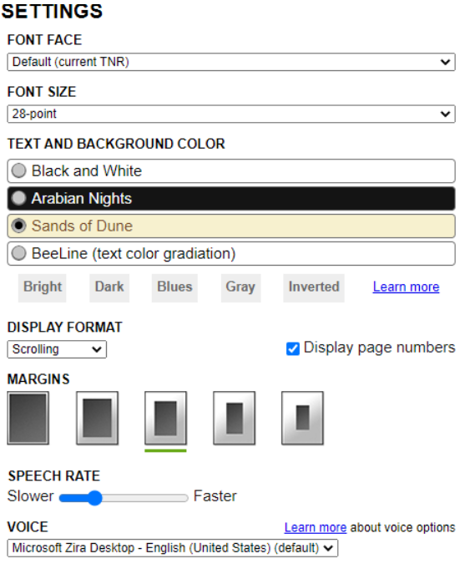Open Learn more link about BeeLine
The height and width of the screenshot is (574, 475).
(x=406, y=287)
